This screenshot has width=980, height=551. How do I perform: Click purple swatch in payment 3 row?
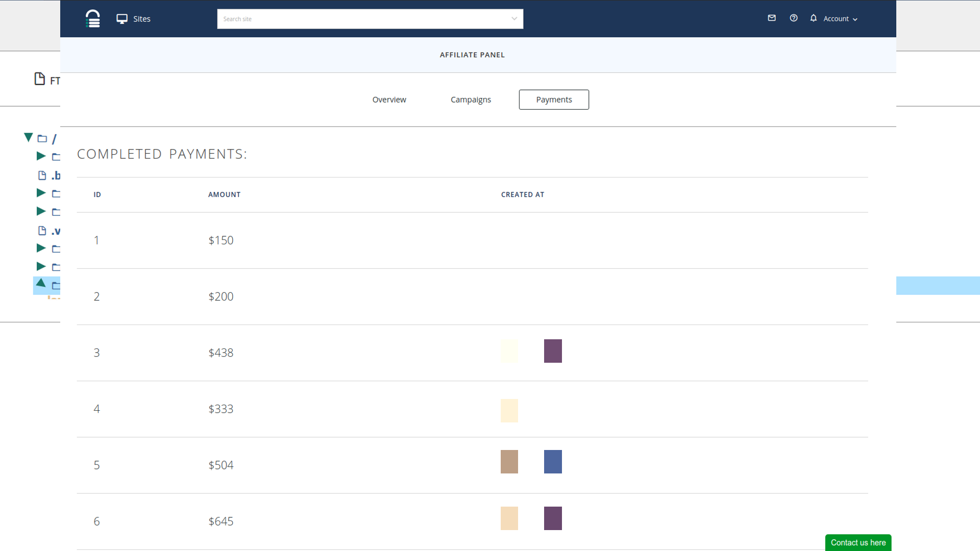553,351
